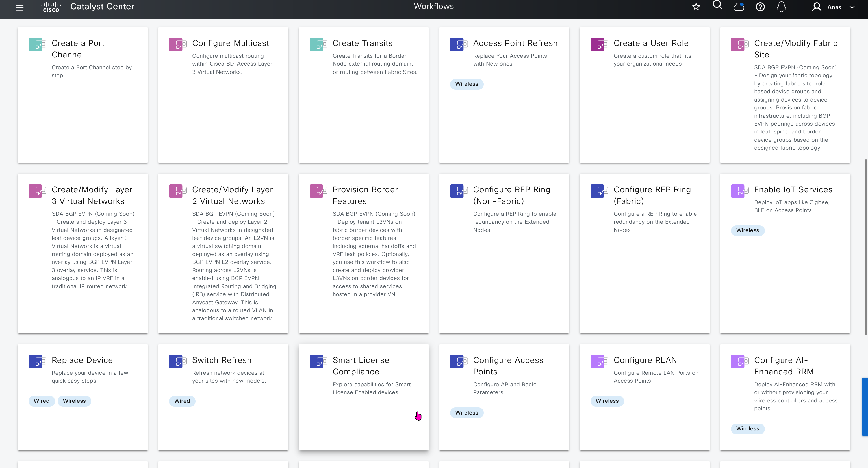
Task: Click the Enable IoT Services workflow icon
Action: [739, 191]
